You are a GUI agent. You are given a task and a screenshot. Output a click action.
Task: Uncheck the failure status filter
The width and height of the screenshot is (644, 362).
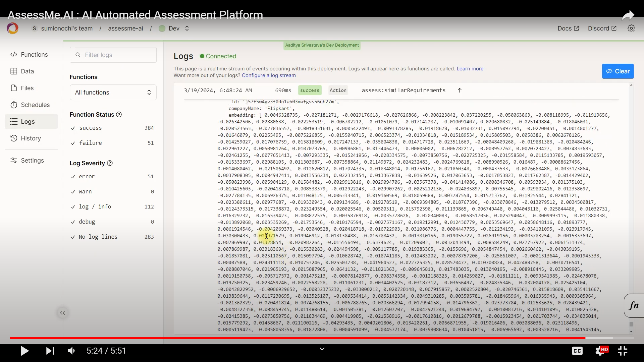73,143
